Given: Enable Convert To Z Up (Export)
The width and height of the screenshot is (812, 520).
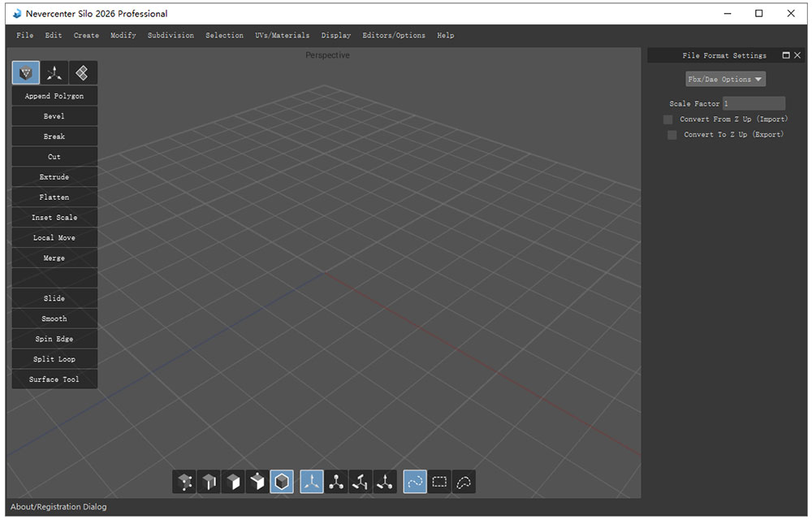Looking at the screenshot, I should [672, 135].
